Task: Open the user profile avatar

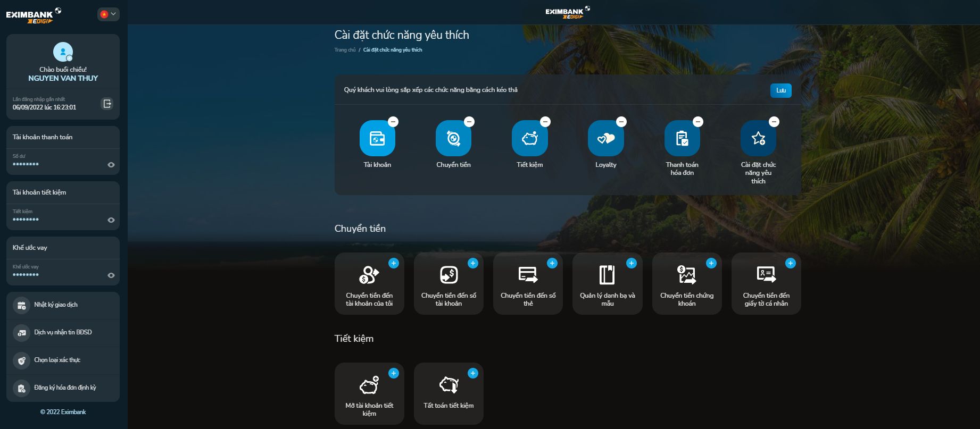Action: point(63,52)
